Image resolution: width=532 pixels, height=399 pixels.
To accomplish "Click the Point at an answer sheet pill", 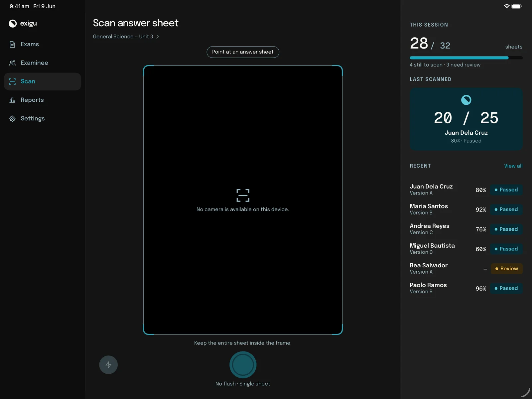I will [x=243, y=52].
